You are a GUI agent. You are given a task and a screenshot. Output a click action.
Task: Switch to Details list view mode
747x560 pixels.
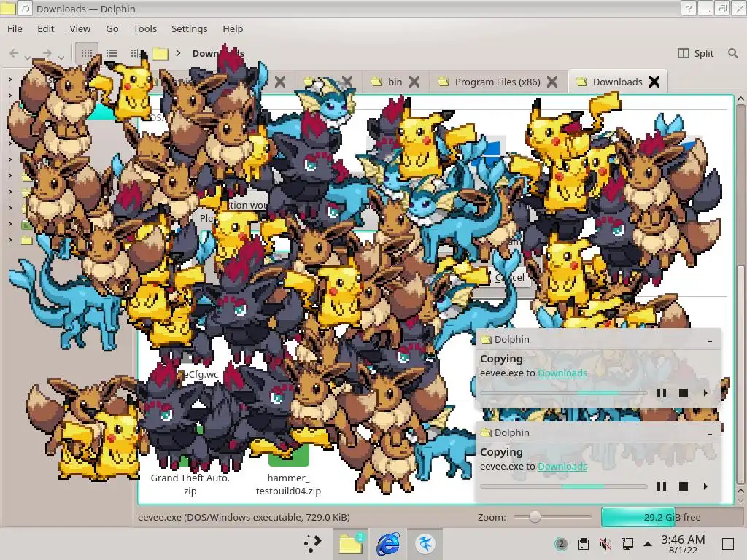pos(112,53)
